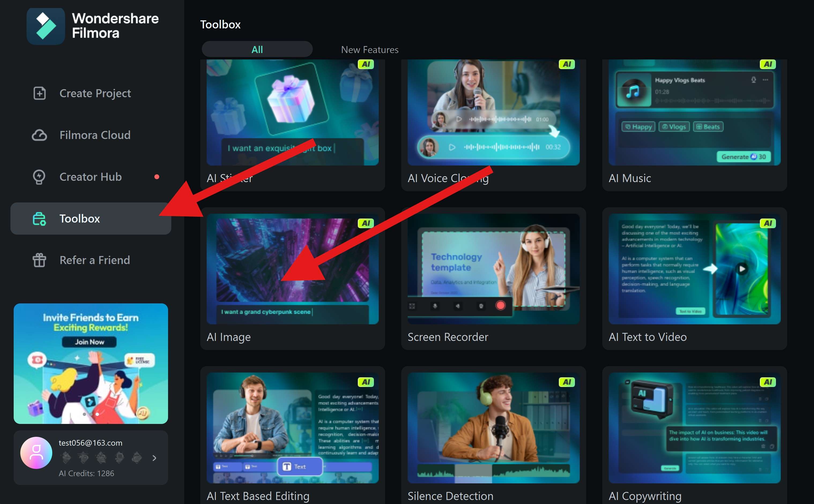Image resolution: width=814 pixels, height=504 pixels.
Task: Click the test056@163.com account email
Action: (x=90, y=443)
